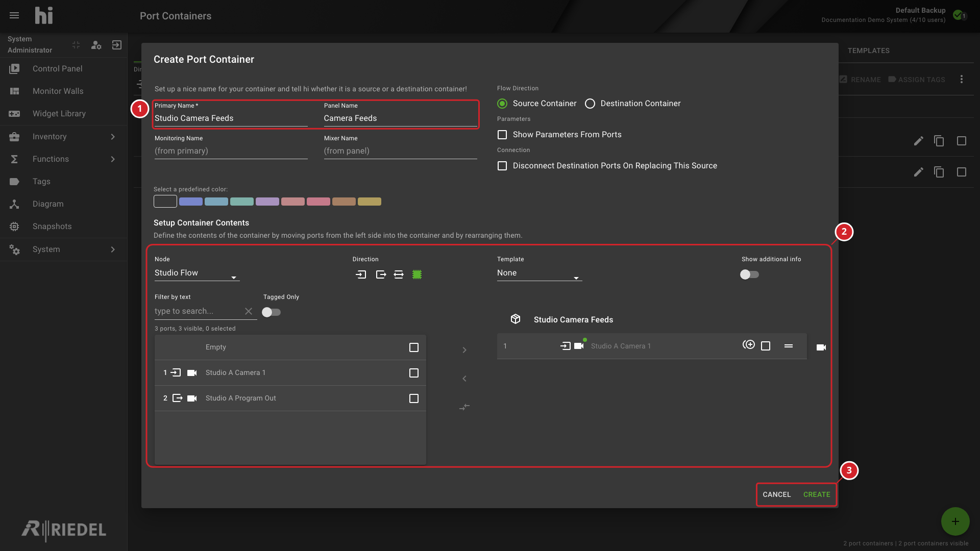Screen dimensions: 980x551
Task: Click the Panel Name input field
Action: tap(401, 118)
